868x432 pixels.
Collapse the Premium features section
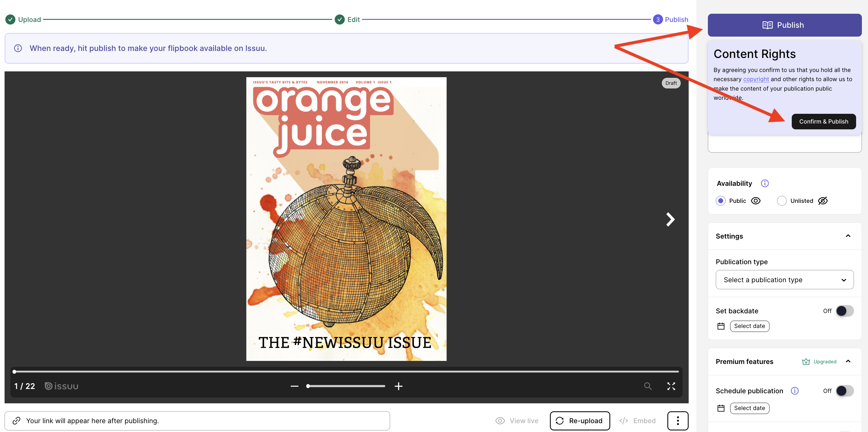coord(848,361)
